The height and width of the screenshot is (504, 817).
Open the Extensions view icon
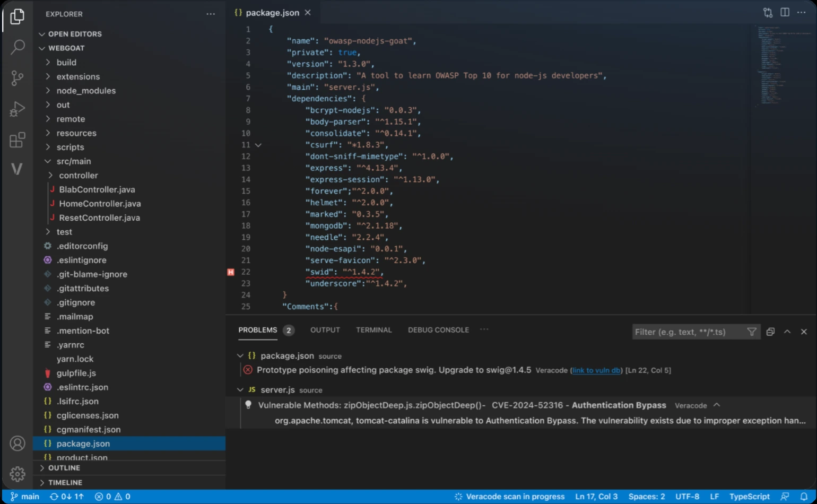[x=17, y=140]
